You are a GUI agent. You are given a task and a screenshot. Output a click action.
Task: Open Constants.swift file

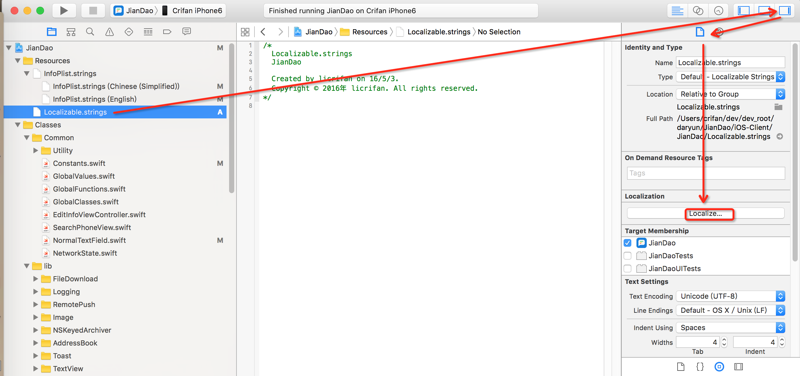pos(79,163)
